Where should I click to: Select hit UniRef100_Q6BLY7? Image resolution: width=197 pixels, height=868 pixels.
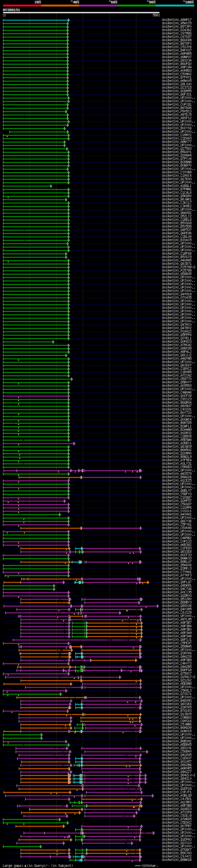coord(176,491)
